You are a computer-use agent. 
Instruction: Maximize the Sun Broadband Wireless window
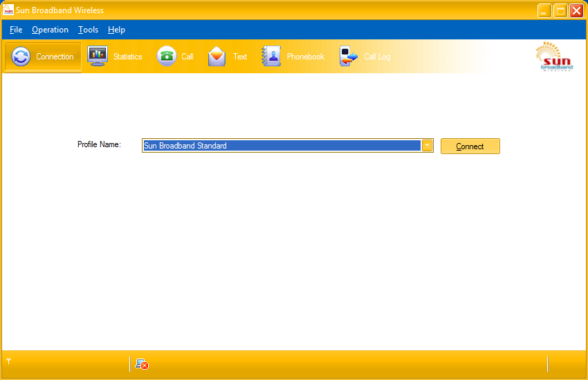[x=560, y=11]
